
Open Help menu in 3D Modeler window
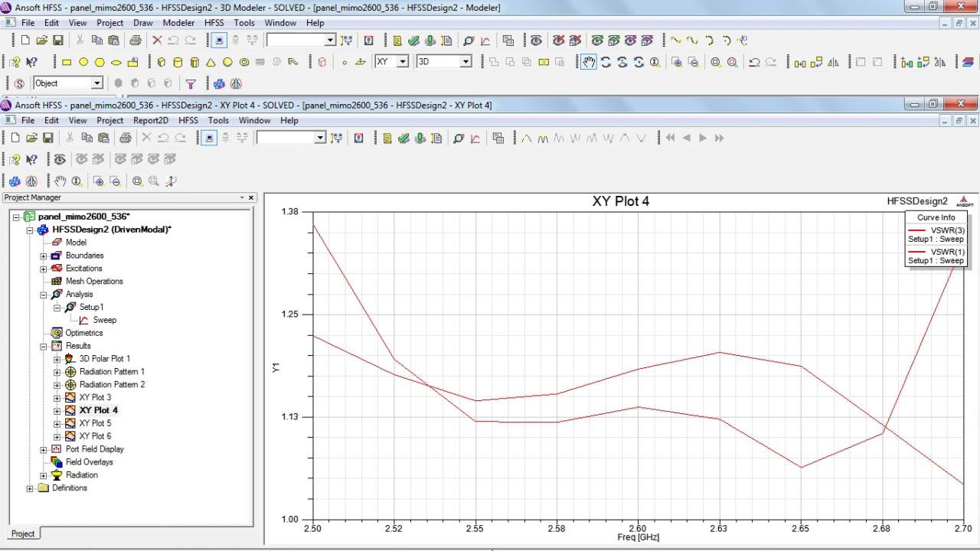(x=315, y=23)
